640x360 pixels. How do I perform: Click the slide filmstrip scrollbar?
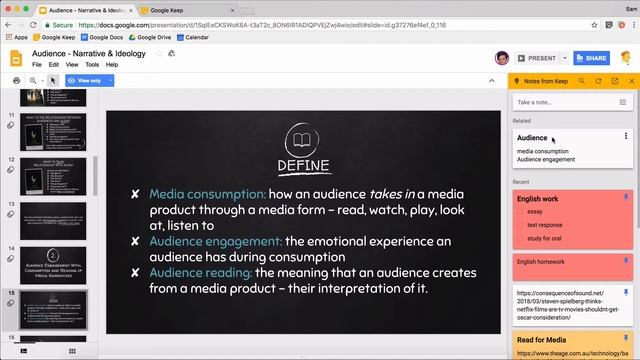pos(95,176)
